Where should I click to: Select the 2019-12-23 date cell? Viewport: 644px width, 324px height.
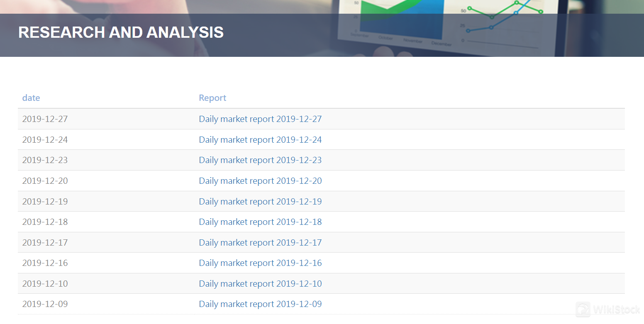[x=45, y=160]
